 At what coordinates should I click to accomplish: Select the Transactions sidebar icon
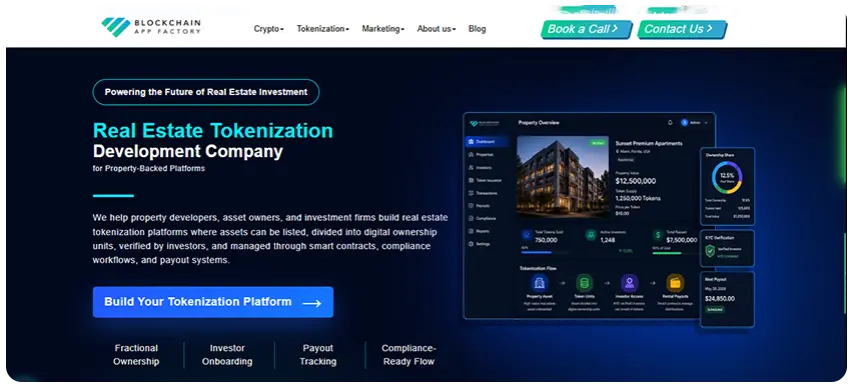coord(471,193)
